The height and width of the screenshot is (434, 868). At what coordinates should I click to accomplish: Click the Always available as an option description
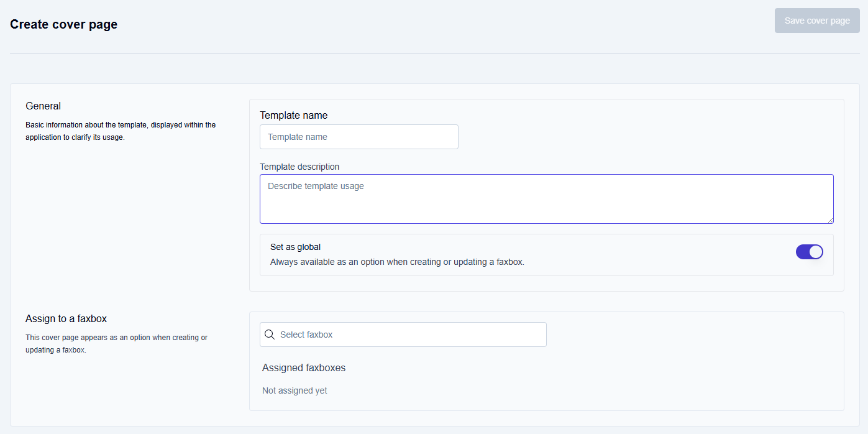click(397, 262)
